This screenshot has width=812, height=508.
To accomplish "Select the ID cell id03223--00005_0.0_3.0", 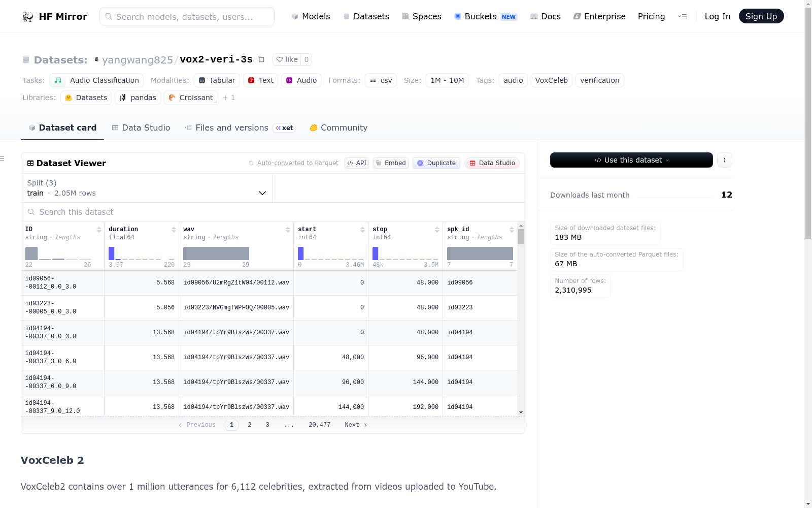I will [63, 308].
